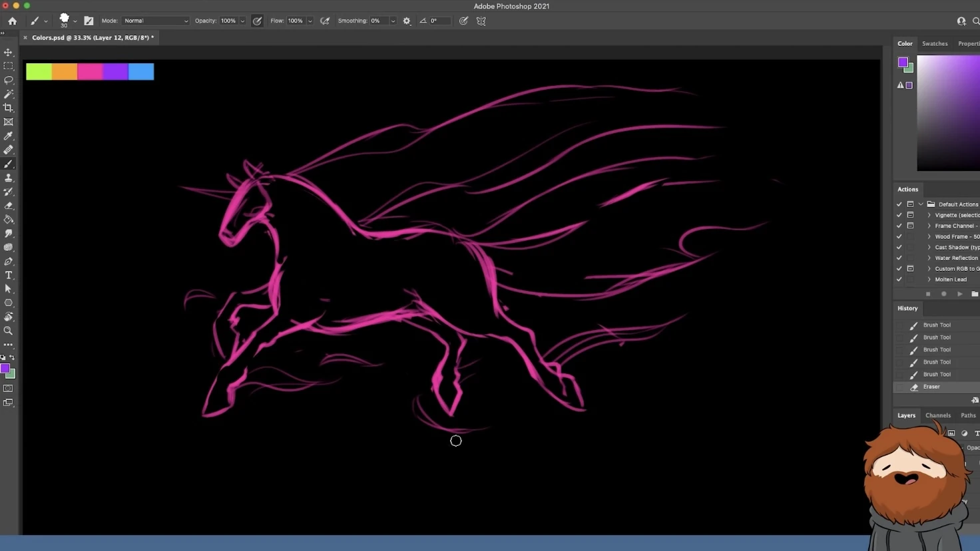Select the Horizontal Type tool
The width and height of the screenshot is (980, 551).
(9, 275)
